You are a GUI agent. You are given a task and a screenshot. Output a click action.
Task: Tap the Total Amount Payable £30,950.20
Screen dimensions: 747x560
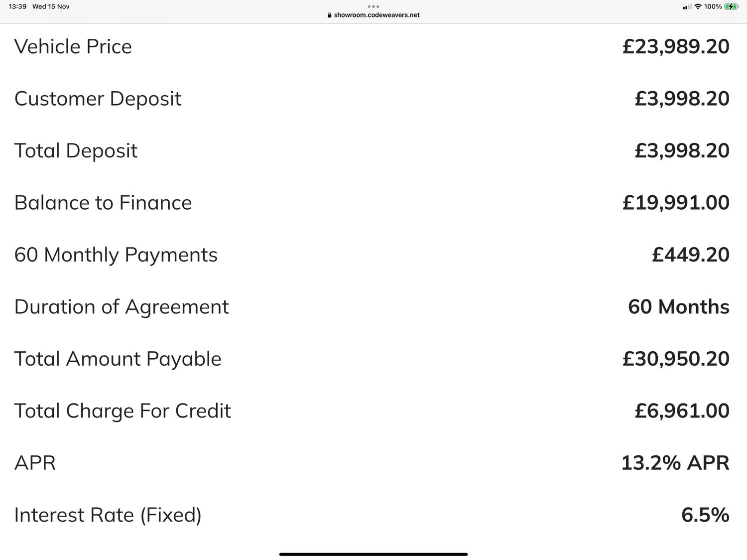(x=676, y=359)
